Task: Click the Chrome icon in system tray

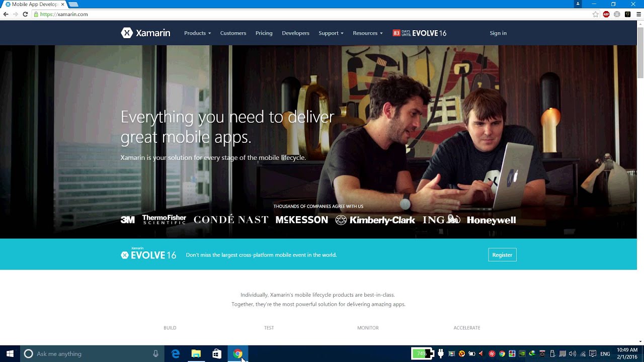Action: 502,354
